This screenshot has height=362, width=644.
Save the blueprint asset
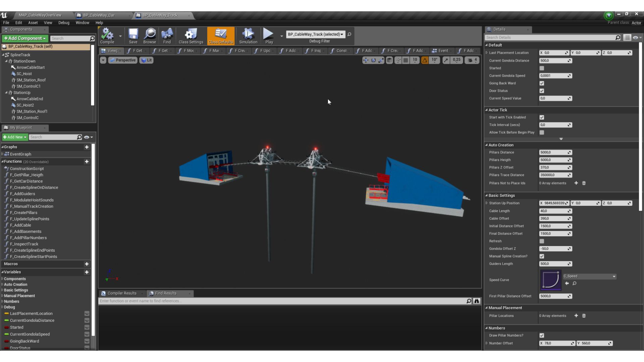point(133,36)
